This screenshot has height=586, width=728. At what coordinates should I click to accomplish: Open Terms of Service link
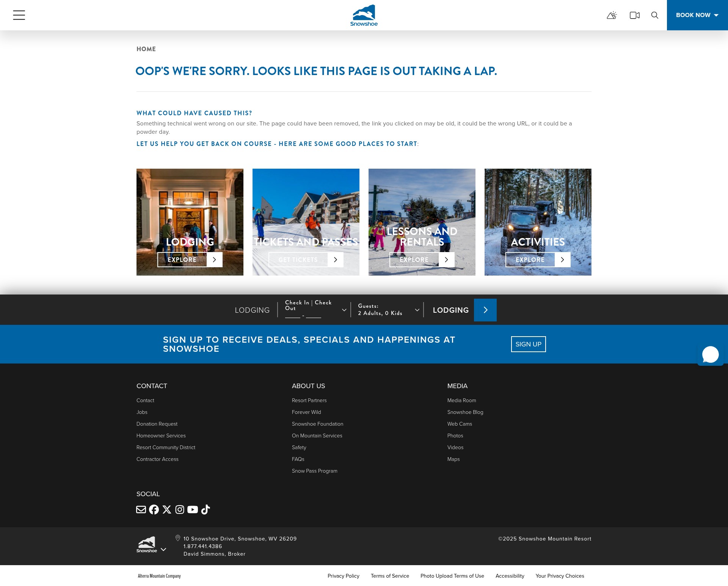coord(390,576)
